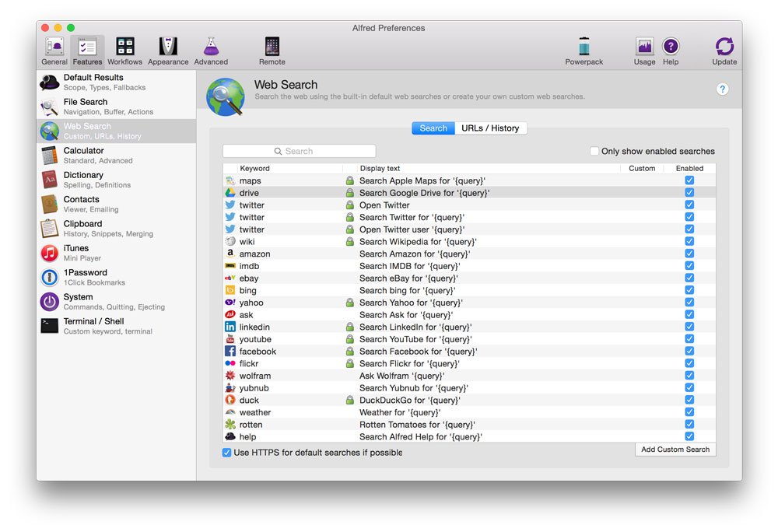
Task: Click the Add Custom Search button
Action: pos(675,449)
